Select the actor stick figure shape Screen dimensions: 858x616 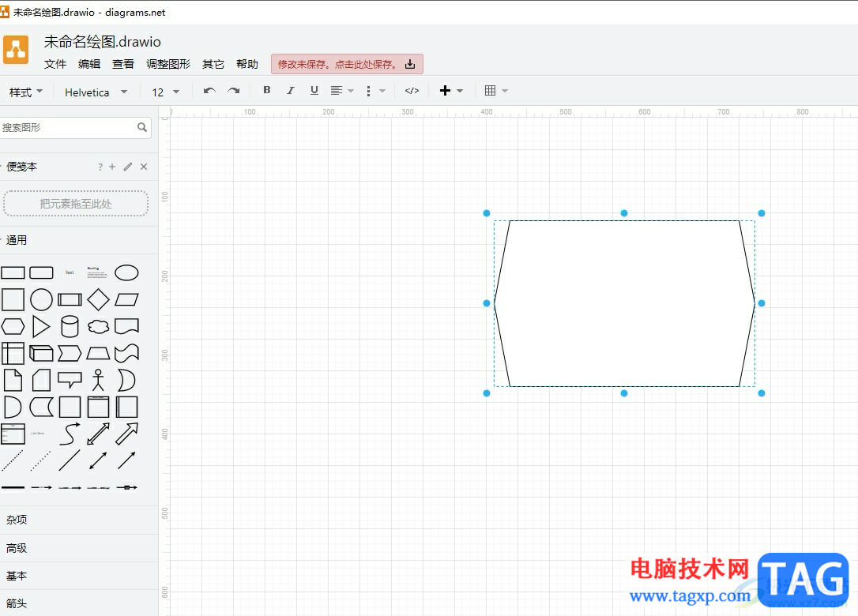98,380
